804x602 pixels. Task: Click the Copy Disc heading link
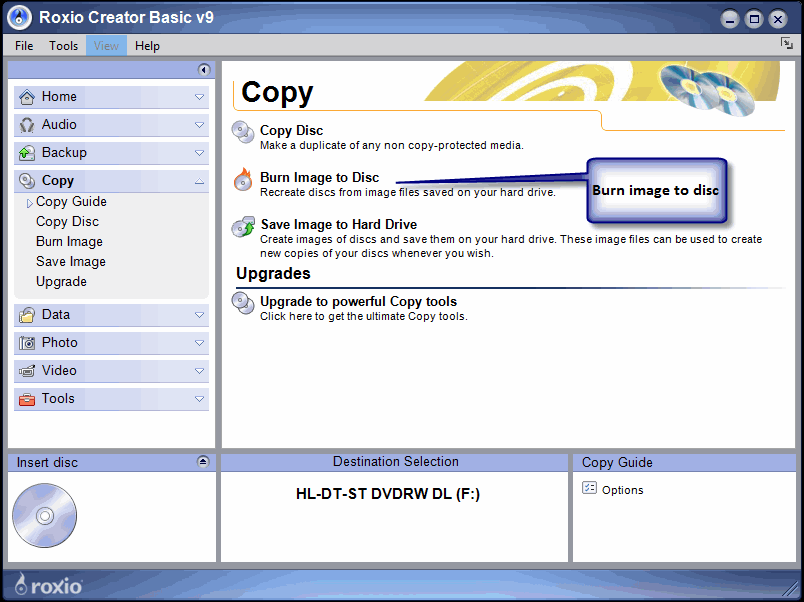[291, 130]
